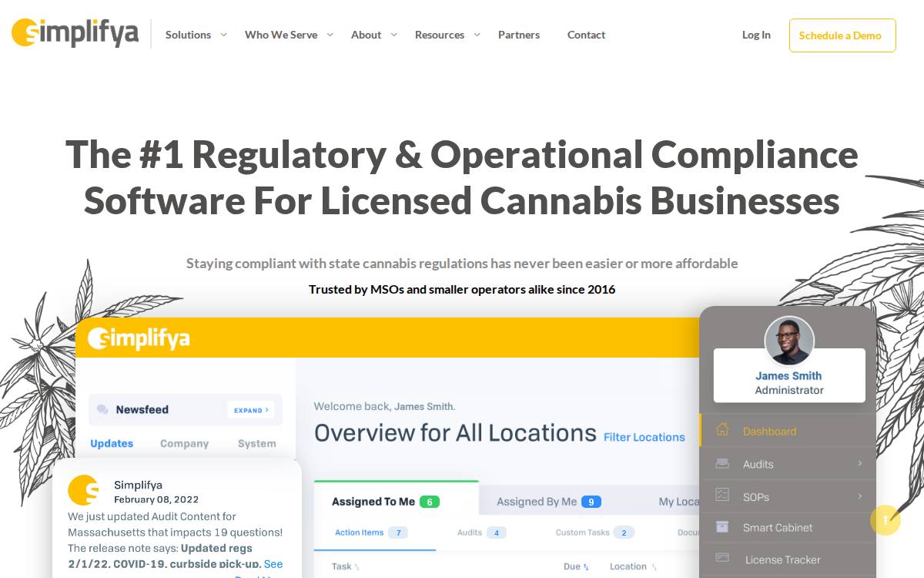Screen dimensions: 924x578
Task: Click the Simplifya post avatar icon
Action: coord(83,490)
